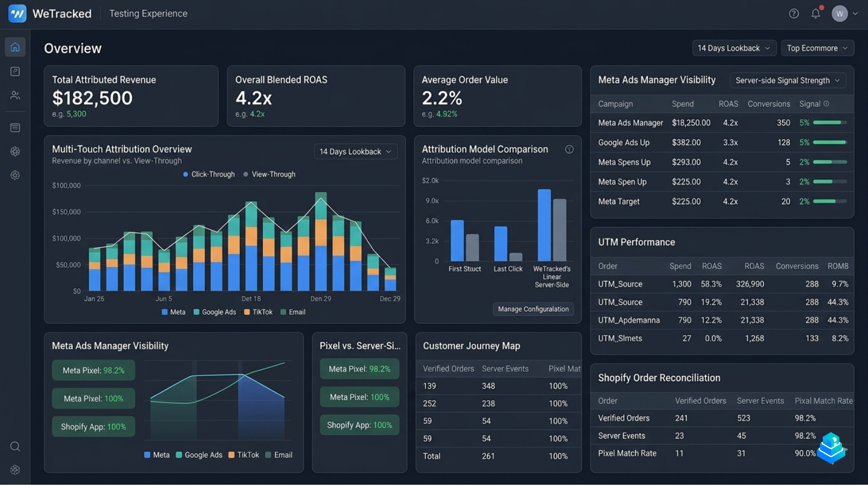Click Shopify App: 100% in Pixel vs. Server-Side
The width and height of the screenshot is (868, 488).
(360, 425)
